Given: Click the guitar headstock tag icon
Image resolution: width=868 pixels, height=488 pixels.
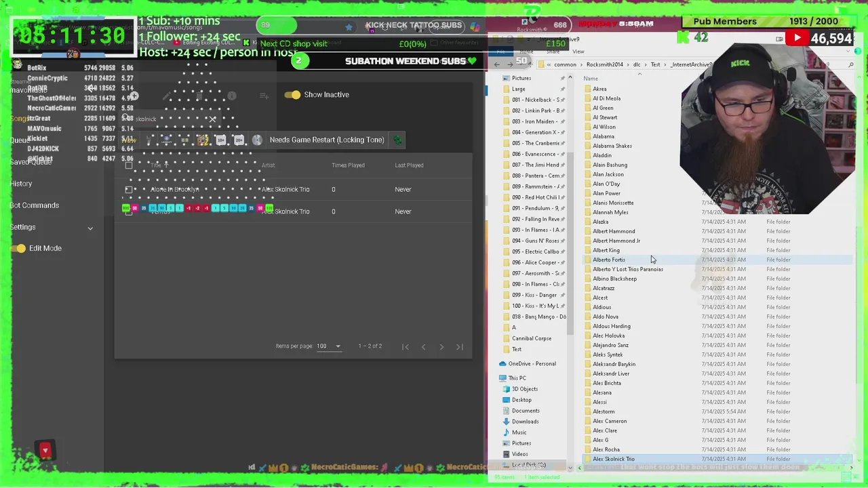Looking at the screenshot, I should pyautogui.click(x=149, y=140).
